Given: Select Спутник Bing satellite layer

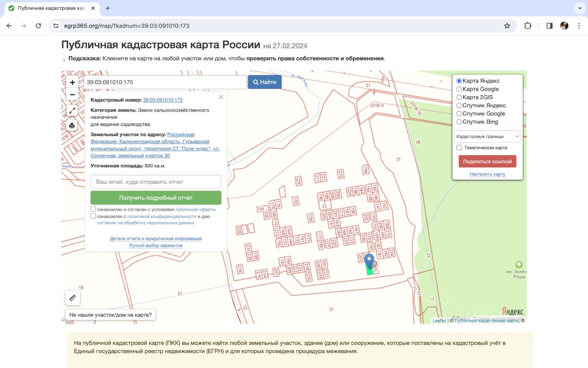Looking at the screenshot, I should click(459, 122).
